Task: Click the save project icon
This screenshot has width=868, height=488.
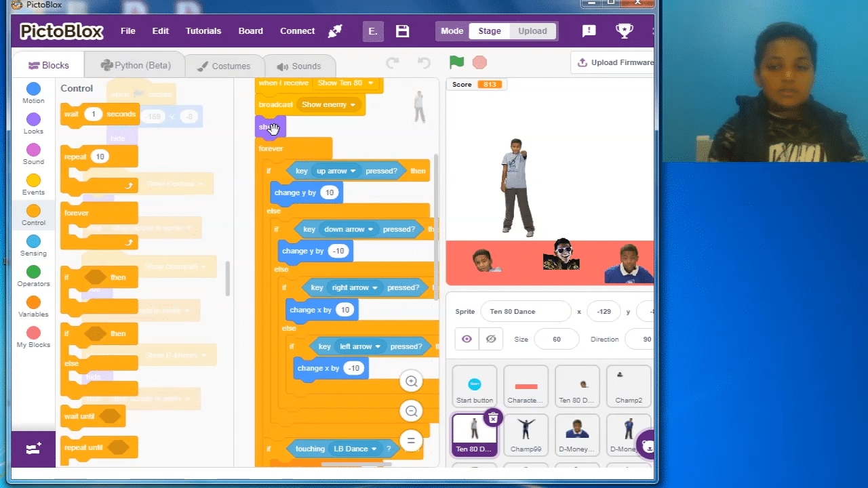Action: (x=402, y=31)
